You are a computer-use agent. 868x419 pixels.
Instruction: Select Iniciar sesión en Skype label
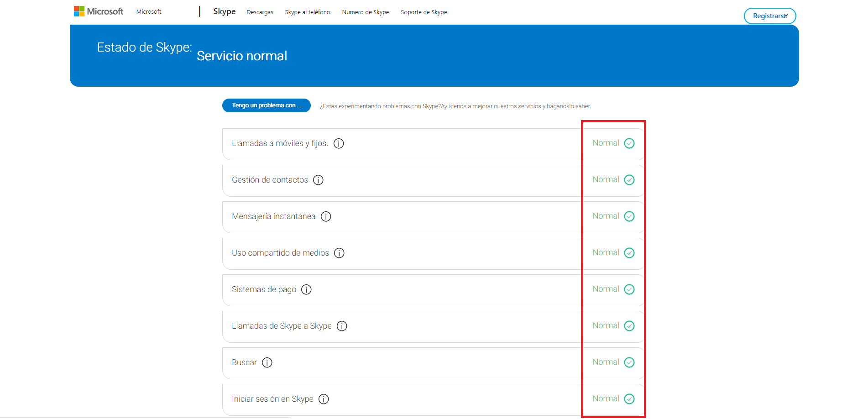pos(272,399)
